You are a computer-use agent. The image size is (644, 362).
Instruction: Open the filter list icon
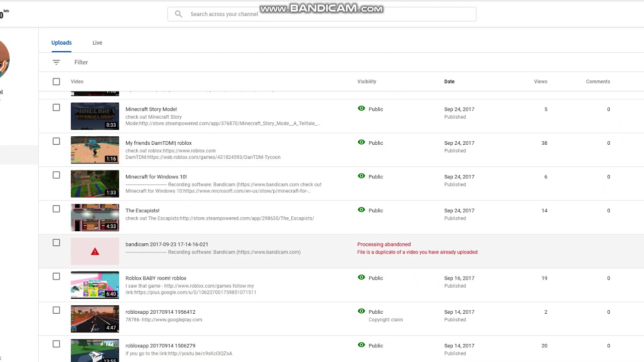(56, 62)
